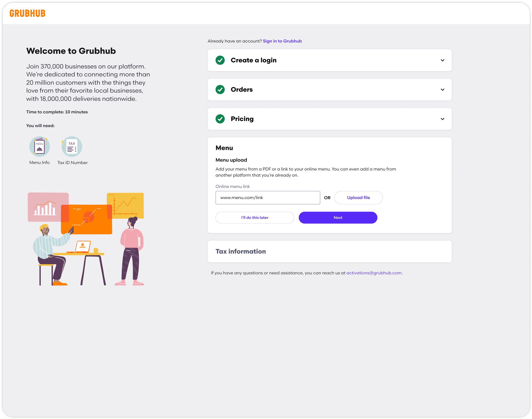Choose I'll do this later
This screenshot has height=419, width=532.
click(x=255, y=218)
